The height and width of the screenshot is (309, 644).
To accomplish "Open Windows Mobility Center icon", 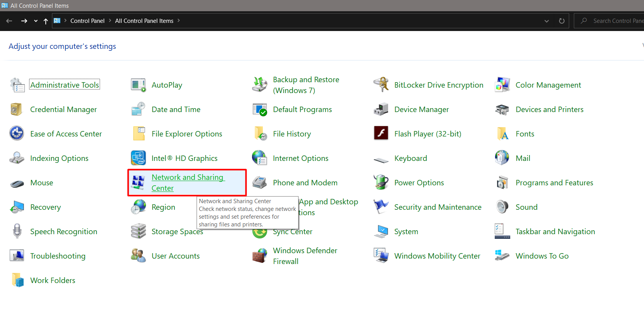I will (x=381, y=256).
